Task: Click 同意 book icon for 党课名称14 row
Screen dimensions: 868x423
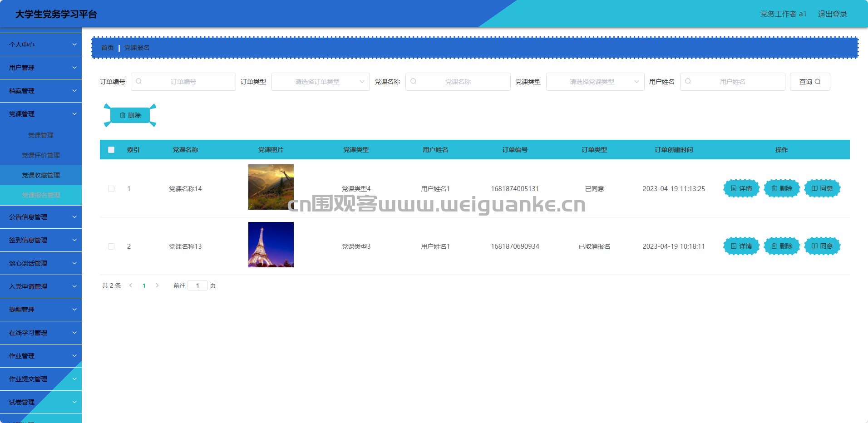Action: (x=814, y=188)
